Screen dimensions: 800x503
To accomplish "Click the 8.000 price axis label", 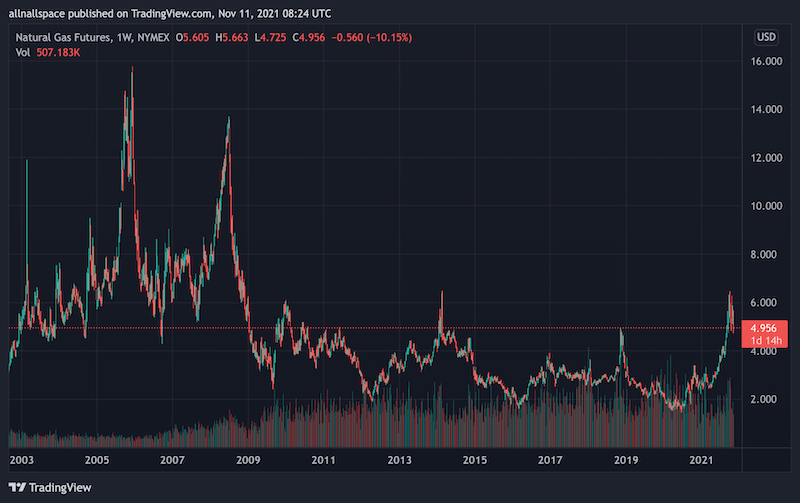I will point(763,254).
